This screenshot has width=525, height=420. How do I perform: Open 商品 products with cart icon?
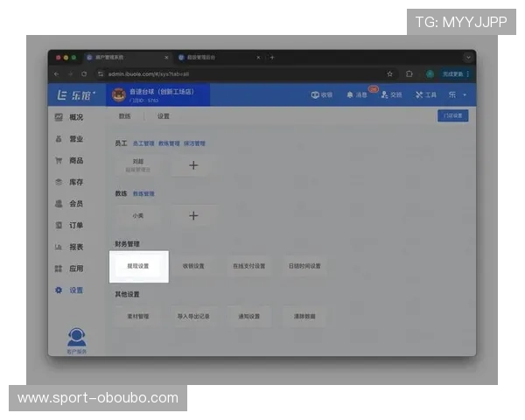69,160
